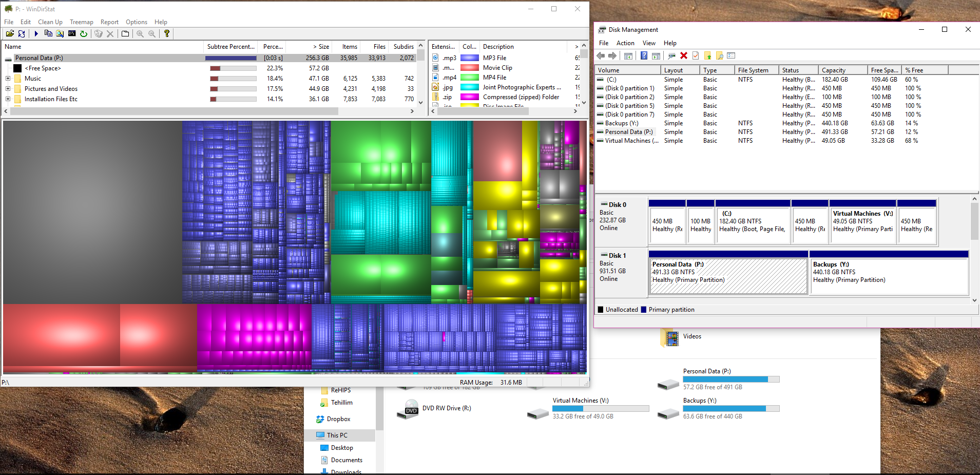980x475 pixels.
Task: Click the magnifier folder icon in Disk Management toolbar
Action: pos(720,56)
